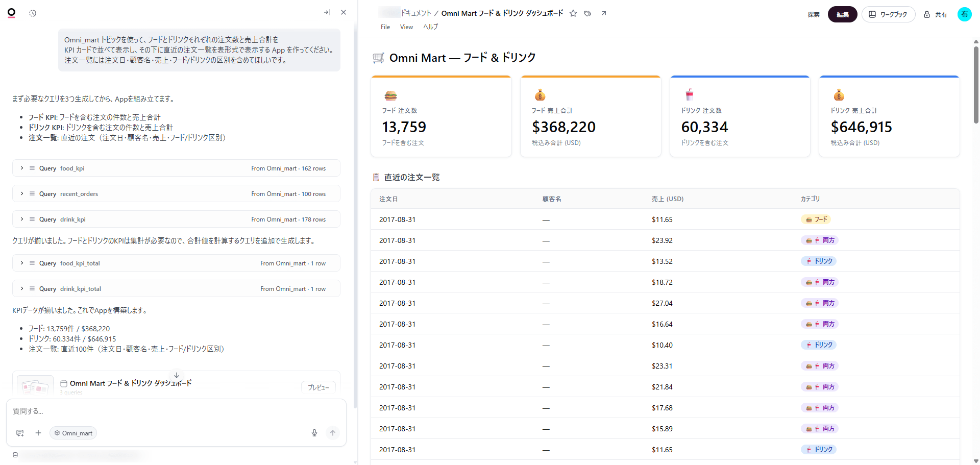The image size is (980, 465).
Task: Click the Omni Mart フード & ドリンク ダッシュボード card title
Action: [x=131, y=383]
